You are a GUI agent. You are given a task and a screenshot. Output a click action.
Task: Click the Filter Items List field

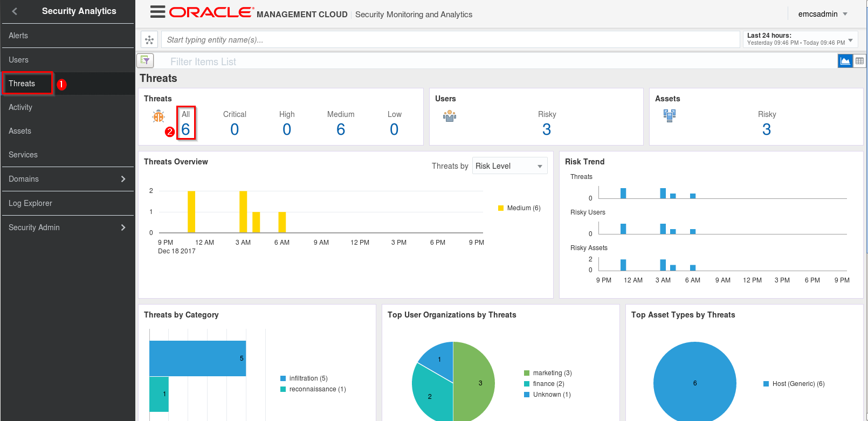[496, 61]
